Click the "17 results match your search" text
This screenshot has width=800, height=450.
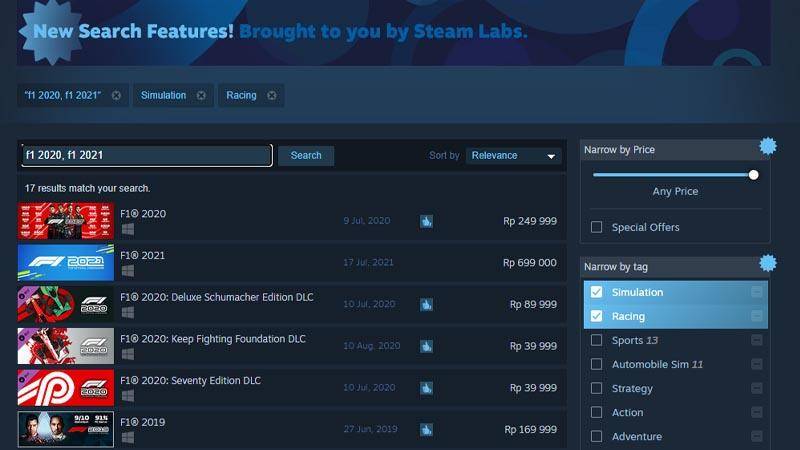click(x=87, y=188)
